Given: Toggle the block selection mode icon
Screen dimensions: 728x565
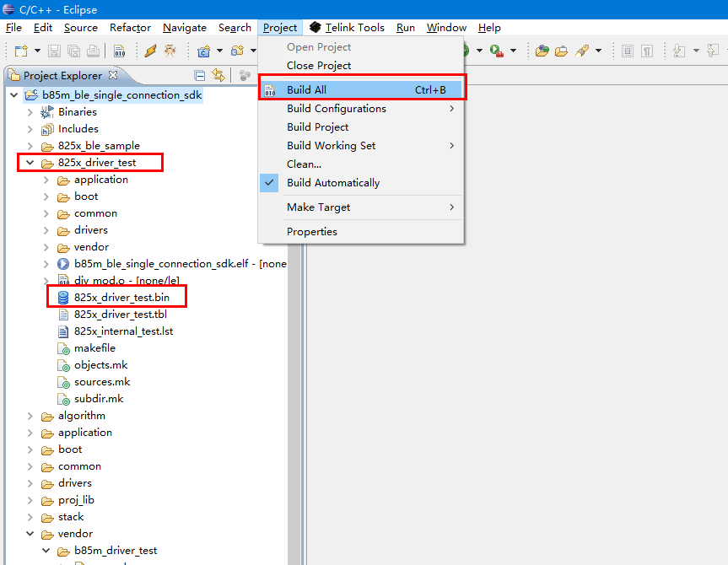Looking at the screenshot, I should 628,51.
